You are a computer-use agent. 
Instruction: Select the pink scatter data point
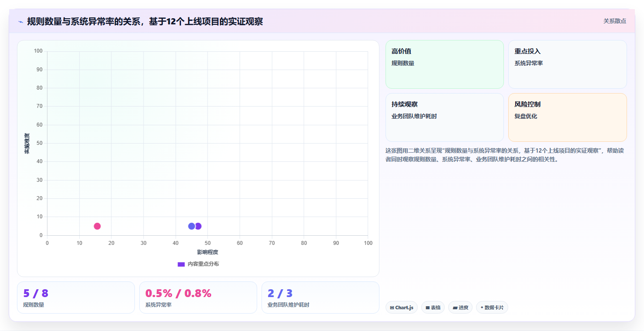coord(97,226)
